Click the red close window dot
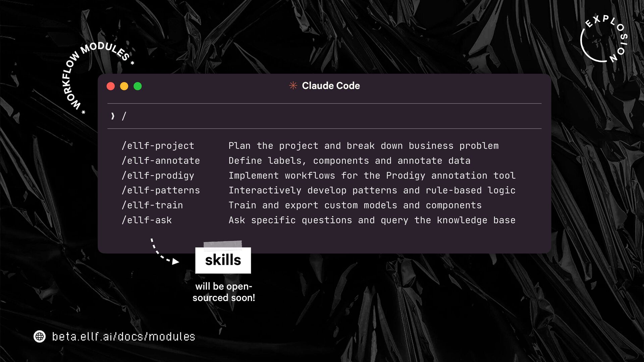 tap(111, 86)
